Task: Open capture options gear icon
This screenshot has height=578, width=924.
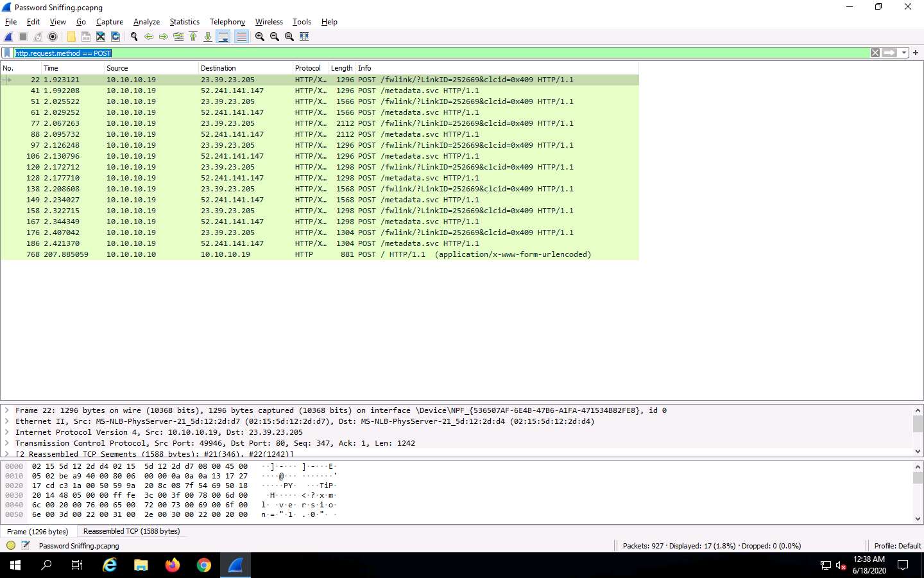Action: coord(53,37)
